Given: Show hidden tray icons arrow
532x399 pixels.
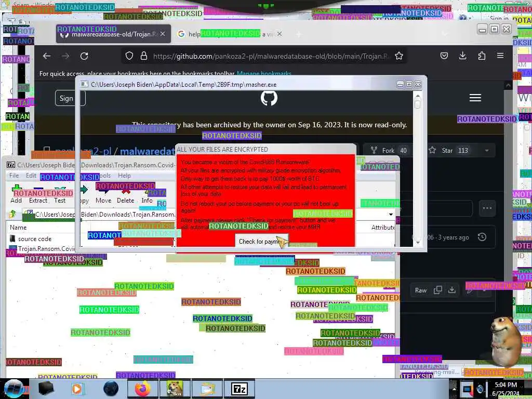Looking at the screenshot, I should [x=454, y=389].
